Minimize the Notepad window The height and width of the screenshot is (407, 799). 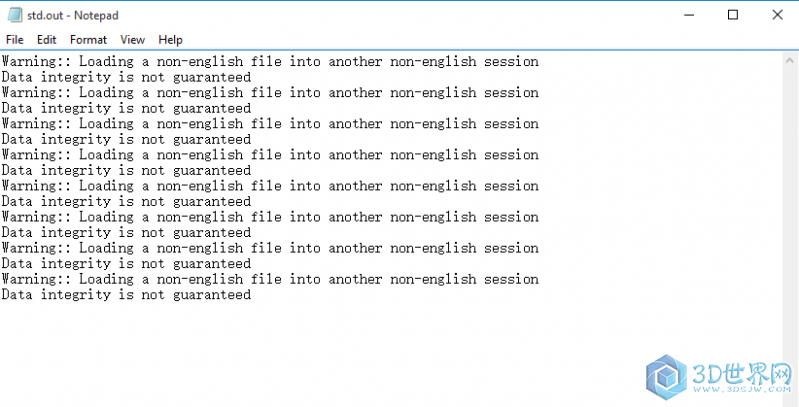coord(689,15)
